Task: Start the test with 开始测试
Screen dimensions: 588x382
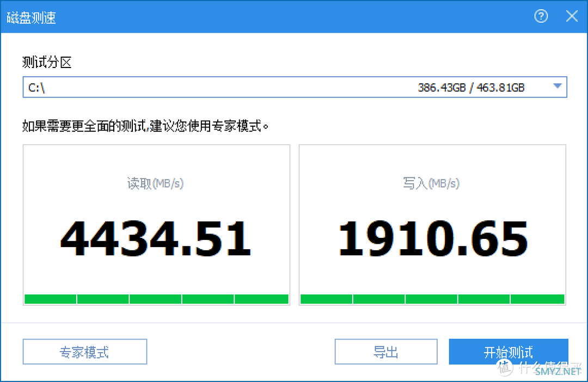Action: 509,352
